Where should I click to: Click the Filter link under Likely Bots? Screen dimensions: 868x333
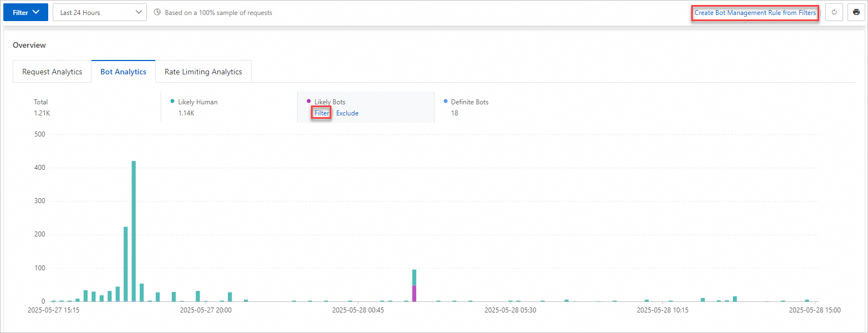click(x=321, y=113)
